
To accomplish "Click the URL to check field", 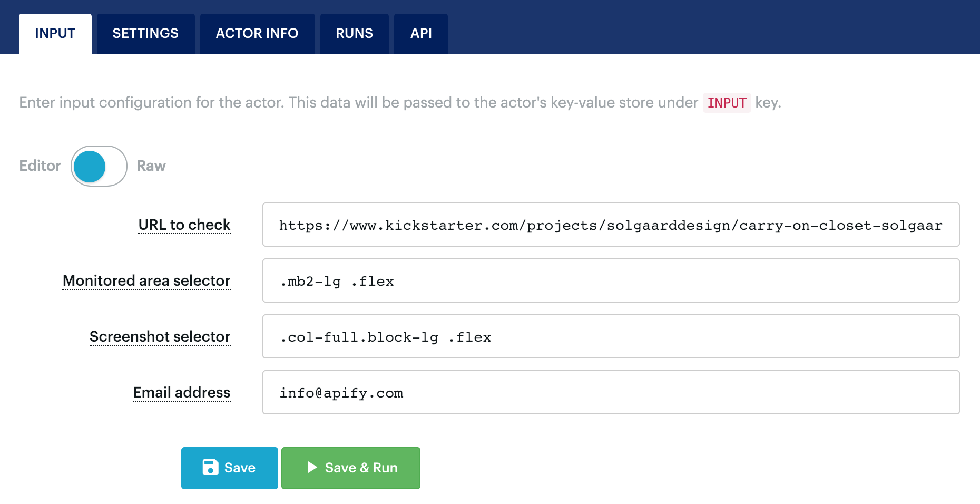I will [611, 225].
